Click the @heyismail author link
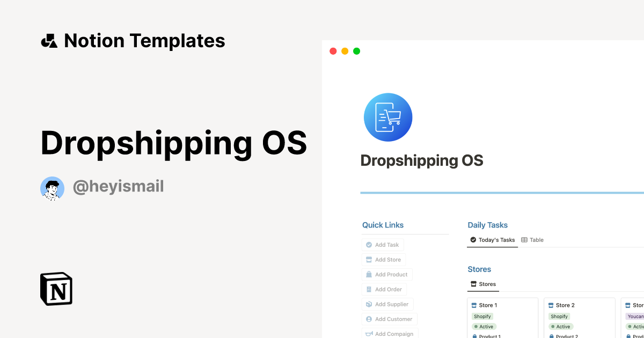This screenshot has width=644, height=338. click(x=118, y=186)
